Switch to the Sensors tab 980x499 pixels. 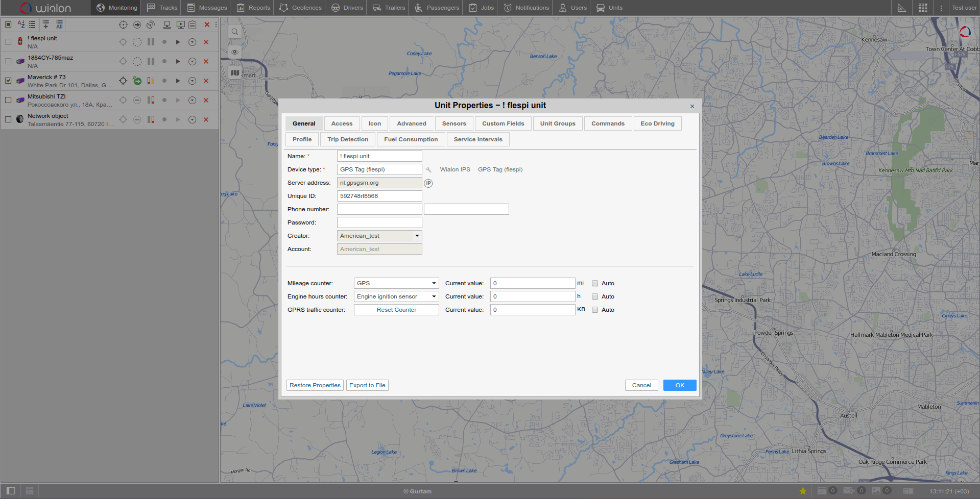pyautogui.click(x=453, y=123)
